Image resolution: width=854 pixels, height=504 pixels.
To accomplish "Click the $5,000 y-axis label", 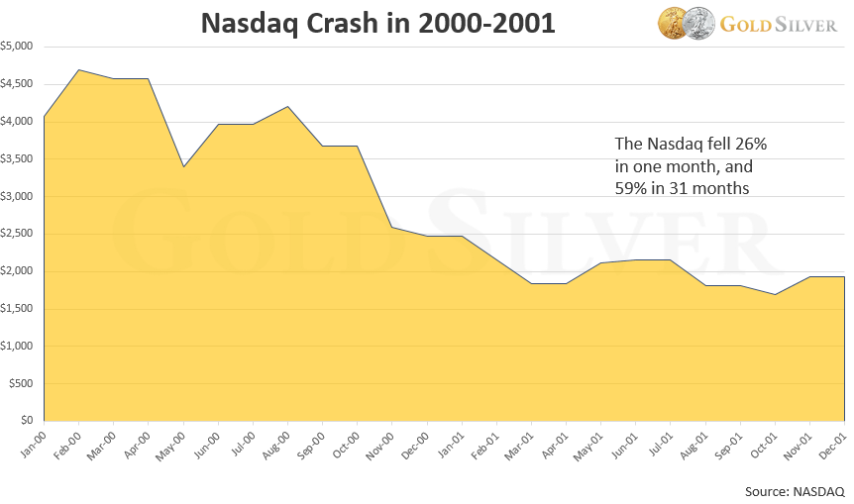I will [x=17, y=47].
